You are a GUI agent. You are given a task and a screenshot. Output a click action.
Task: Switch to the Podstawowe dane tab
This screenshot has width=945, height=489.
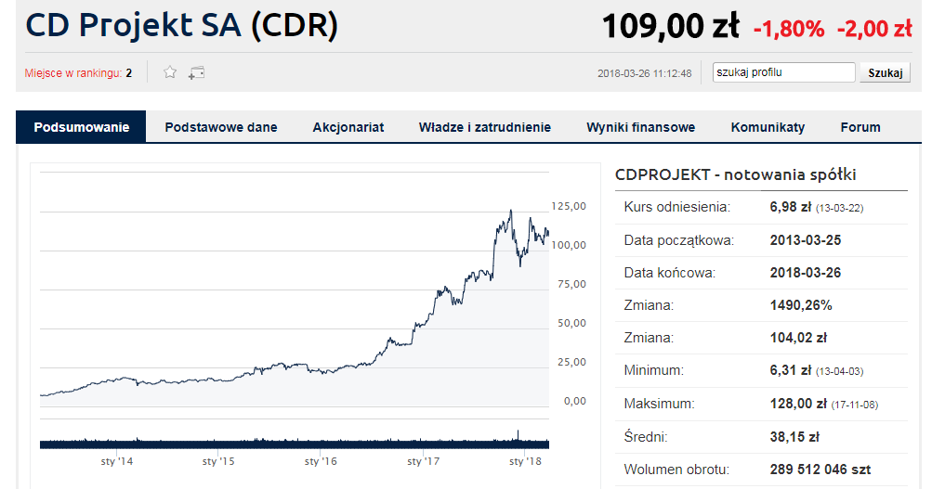click(x=221, y=127)
